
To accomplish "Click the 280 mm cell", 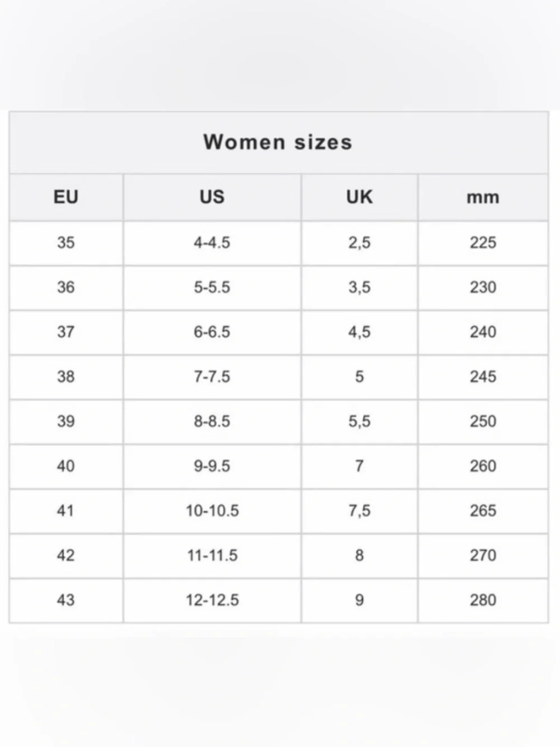I will [x=483, y=600].
